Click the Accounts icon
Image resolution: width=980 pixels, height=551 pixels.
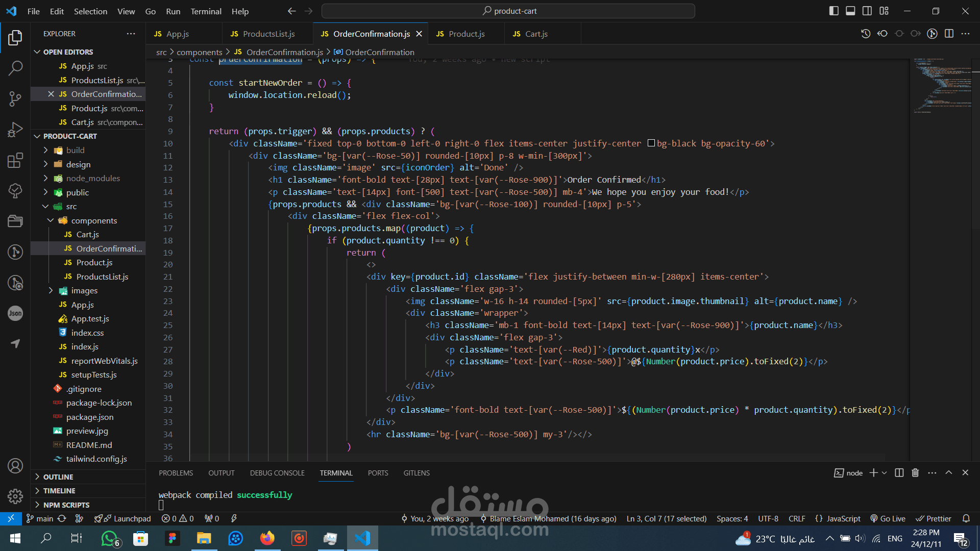(x=15, y=465)
